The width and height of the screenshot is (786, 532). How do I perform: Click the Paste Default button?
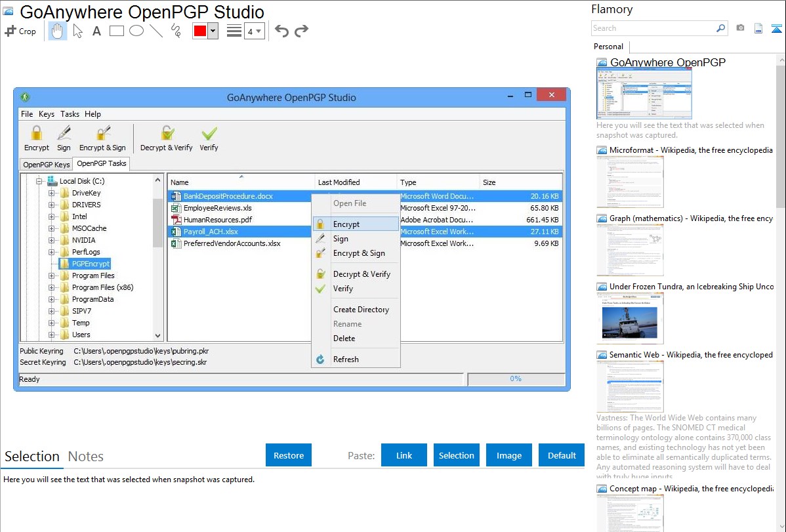562,455
